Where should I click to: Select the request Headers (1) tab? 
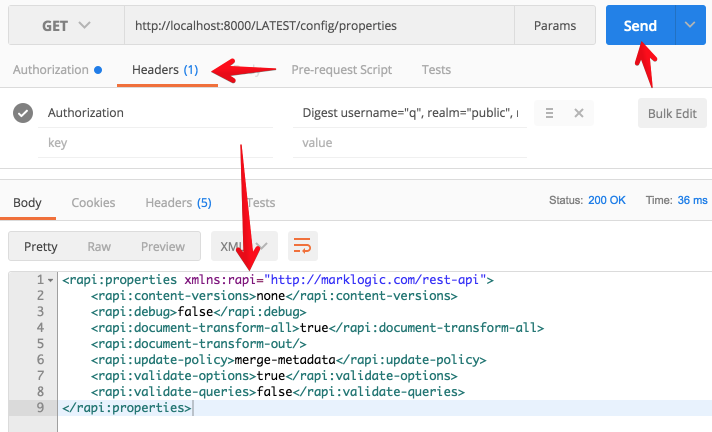tap(165, 70)
